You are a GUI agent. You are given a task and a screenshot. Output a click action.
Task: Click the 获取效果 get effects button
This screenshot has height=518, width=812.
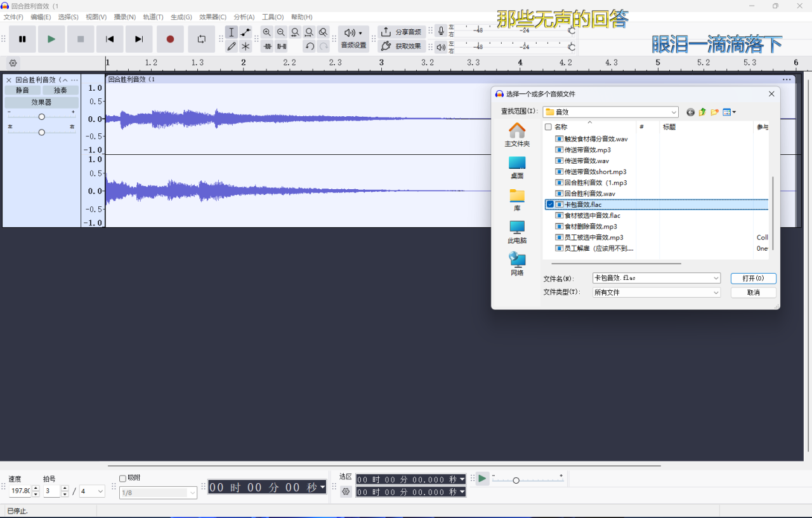click(x=402, y=46)
